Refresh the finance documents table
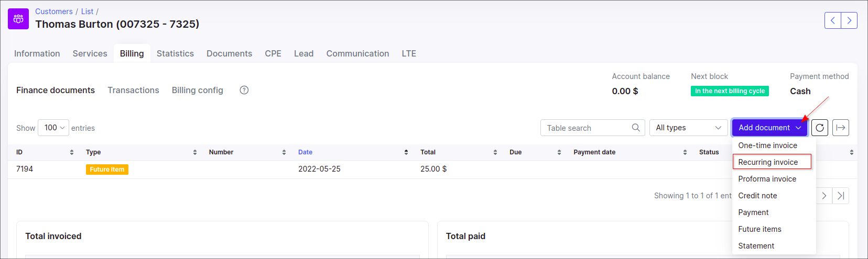The height and width of the screenshot is (259, 868). point(820,128)
